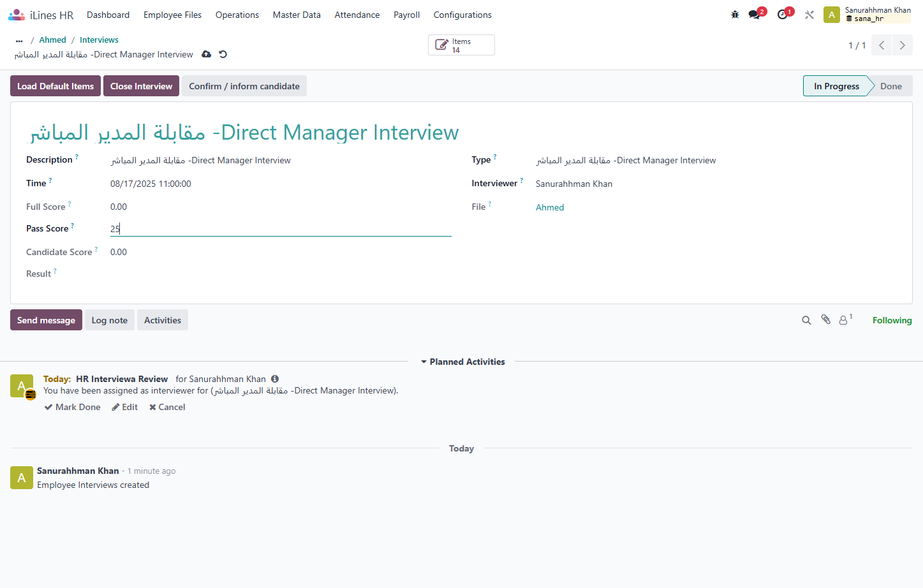This screenshot has width=923, height=588.
Task: Click the save record cloud icon
Action: point(206,54)
